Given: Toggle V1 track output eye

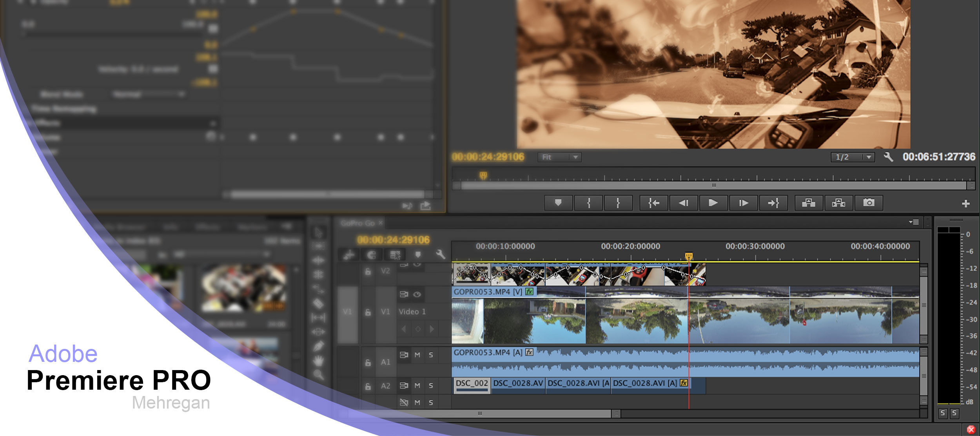Looking at the screenshot, I should coord(417,294).
